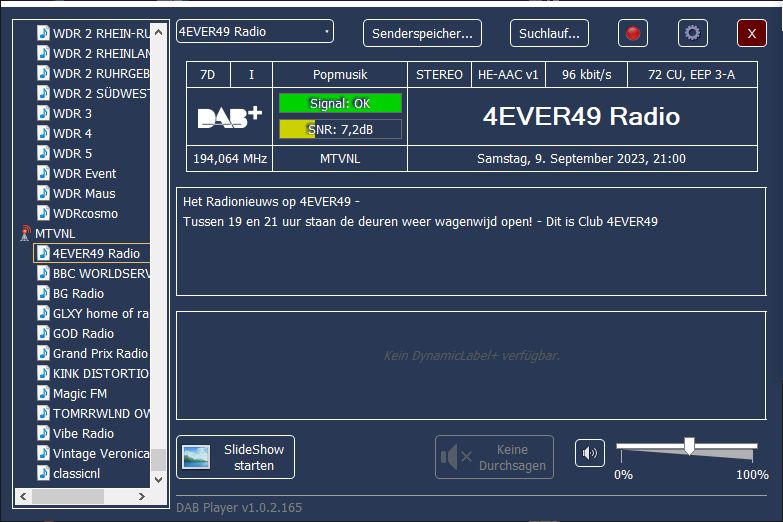Set volume to 100% on slider track

753,446
